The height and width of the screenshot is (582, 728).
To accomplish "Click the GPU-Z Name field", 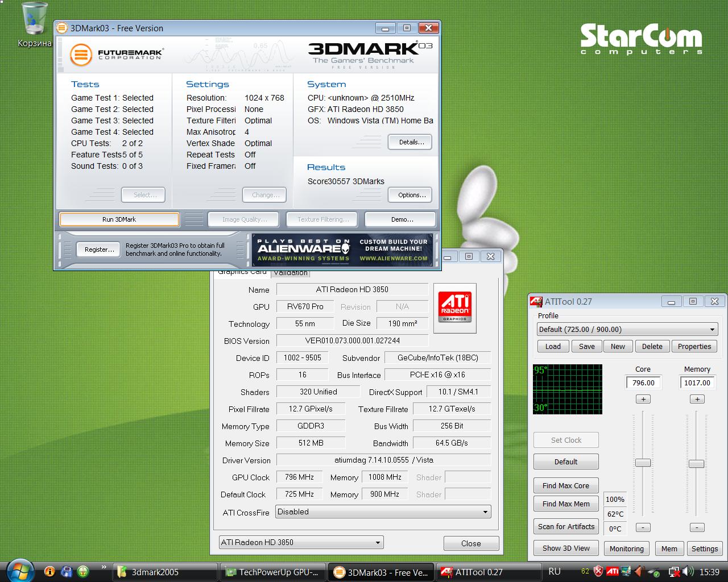I will pyautogui.click(x=352, y=289).
